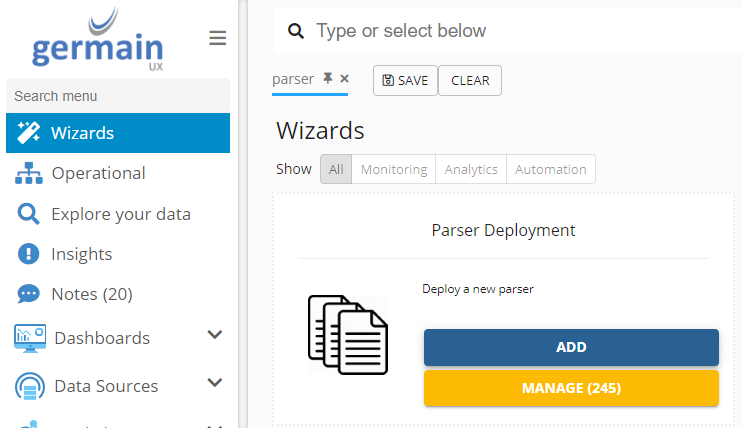The height and width of the screenshot is (428, 742).
Task: Click the Dashboards monitor icon
Action: pyautogui.click(x=30, y=338)
